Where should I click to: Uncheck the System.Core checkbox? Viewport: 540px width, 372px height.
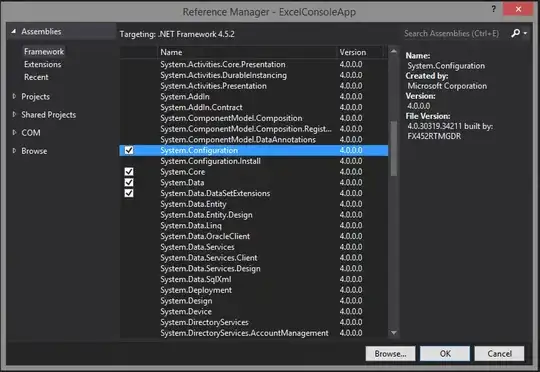pyautogui.click(x=129, y=172)
